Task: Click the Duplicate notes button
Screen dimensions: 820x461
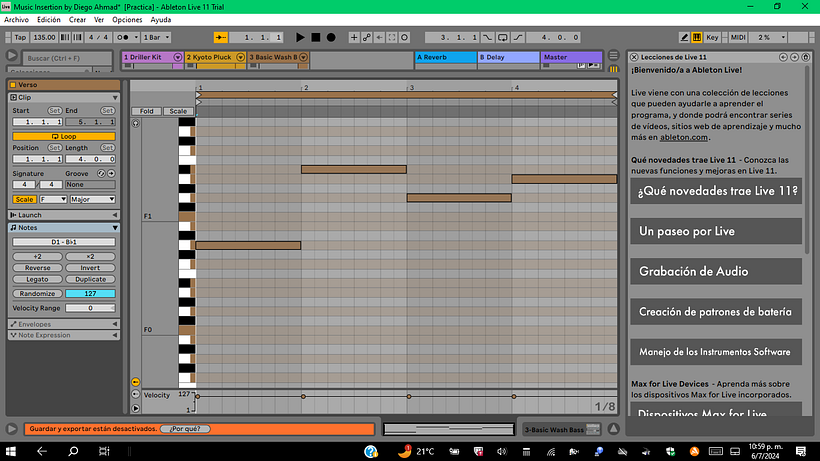Action: (90, 279)
